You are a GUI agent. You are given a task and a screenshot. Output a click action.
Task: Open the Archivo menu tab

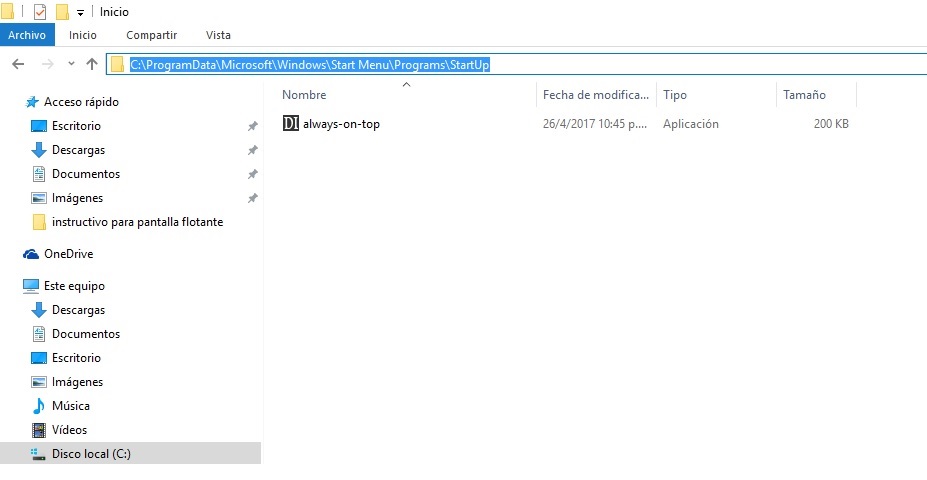coord(27,35)
